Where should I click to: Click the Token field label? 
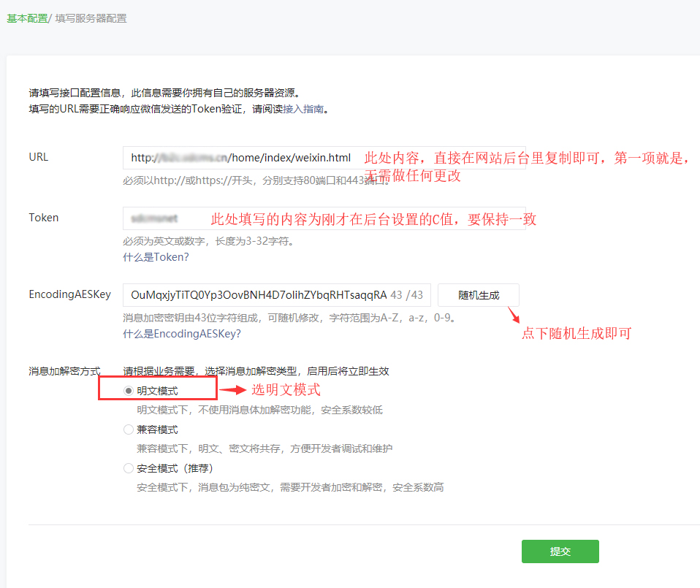[x=44, y=218]
